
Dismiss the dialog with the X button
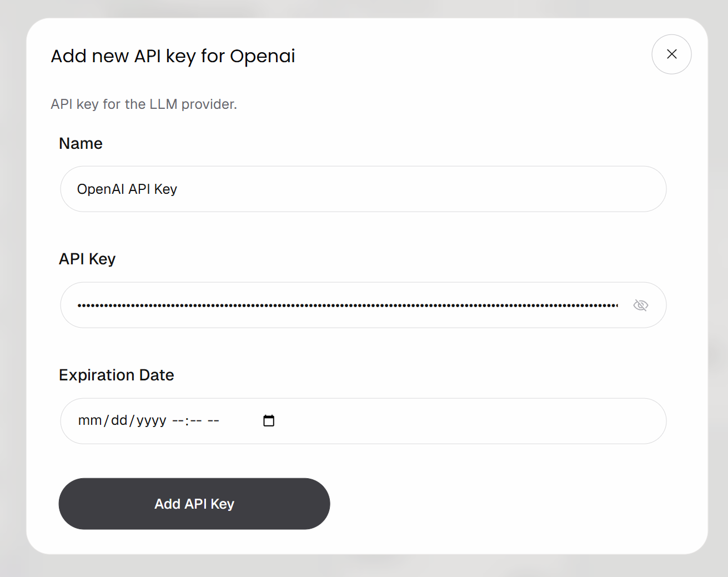click(671, 54)
